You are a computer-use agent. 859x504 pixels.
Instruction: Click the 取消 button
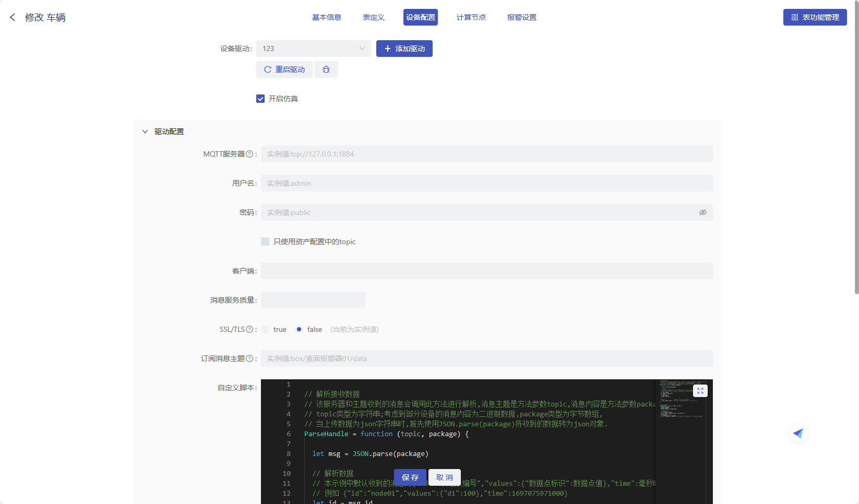pyautogui.click(x=445, y=477)
